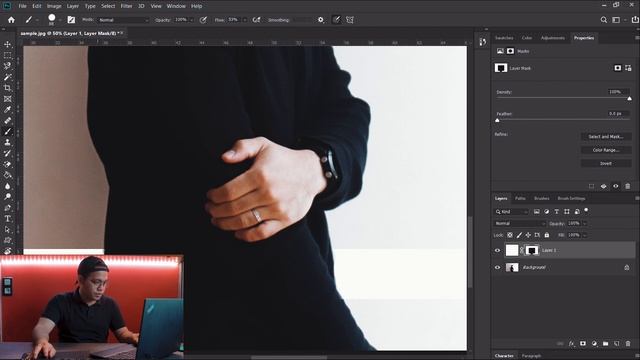Hide Layer 1 with its eye icon
The width and height of the screenshot is (640, 360).
click(498, 250)
